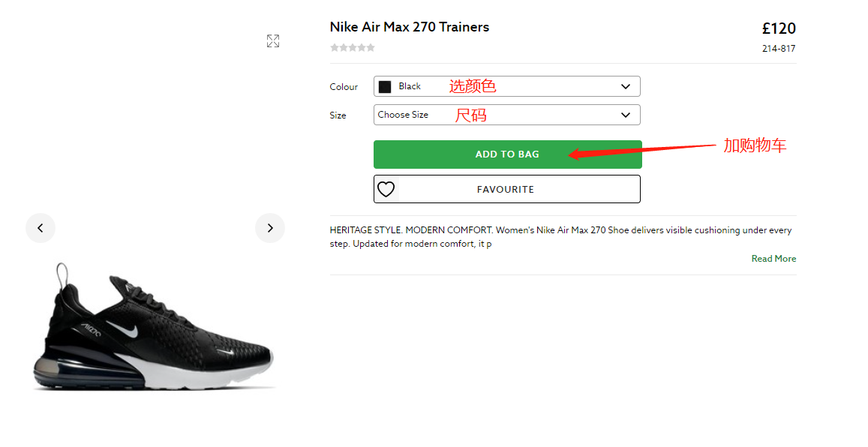This screenshot has height=447, width=868.
Task: Click the product code 214-817
Action: click(x=779, y=49)
